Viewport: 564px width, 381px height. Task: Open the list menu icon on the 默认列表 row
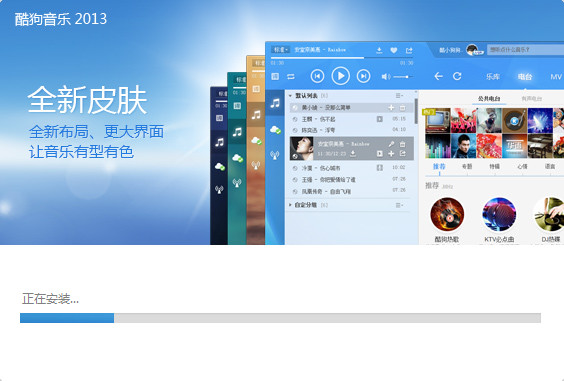tap(399, 96)
